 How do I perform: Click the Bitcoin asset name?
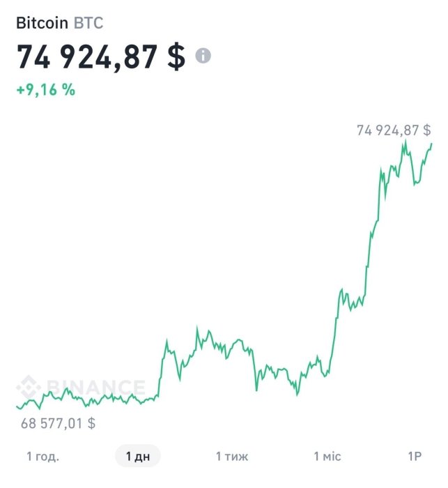(43, 23)
